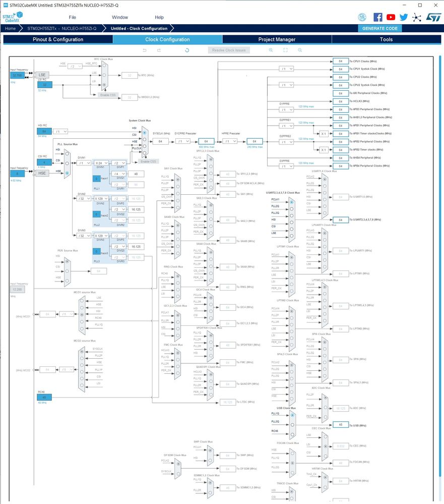Open the Help menu
This screenshot has height=504, width=444.
(159, 17)
